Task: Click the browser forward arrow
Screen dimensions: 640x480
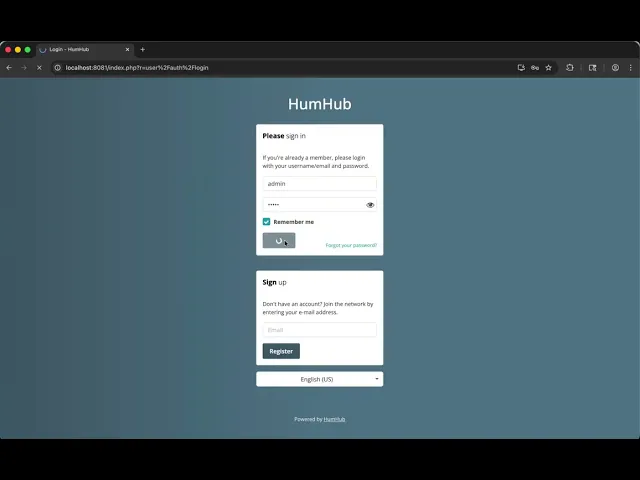Action: click(x=24, y=68)
